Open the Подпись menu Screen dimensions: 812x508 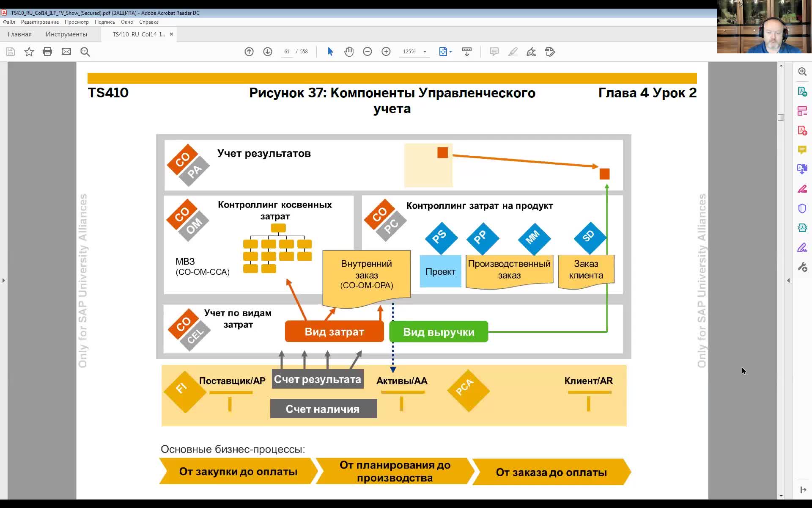104,22
